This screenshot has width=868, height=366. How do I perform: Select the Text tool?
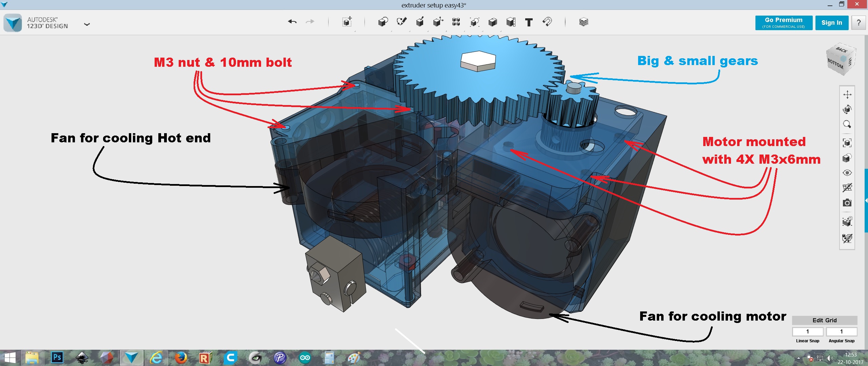529,22
